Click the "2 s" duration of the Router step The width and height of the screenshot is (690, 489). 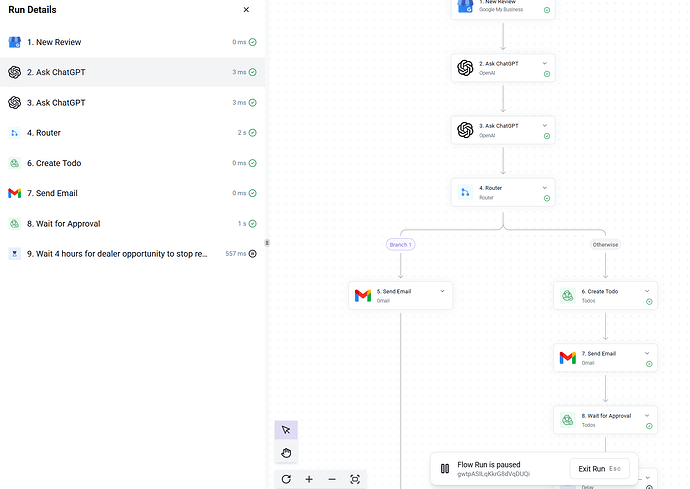pos(242,133)
